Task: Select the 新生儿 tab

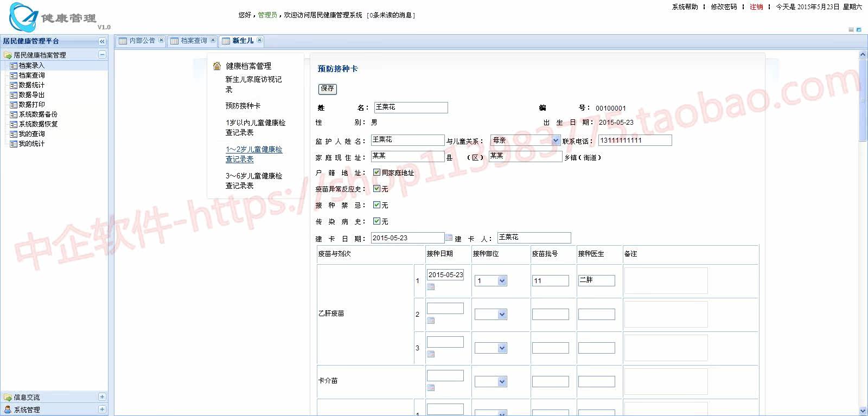Action: pyautogui.click(x=242, y=41)
